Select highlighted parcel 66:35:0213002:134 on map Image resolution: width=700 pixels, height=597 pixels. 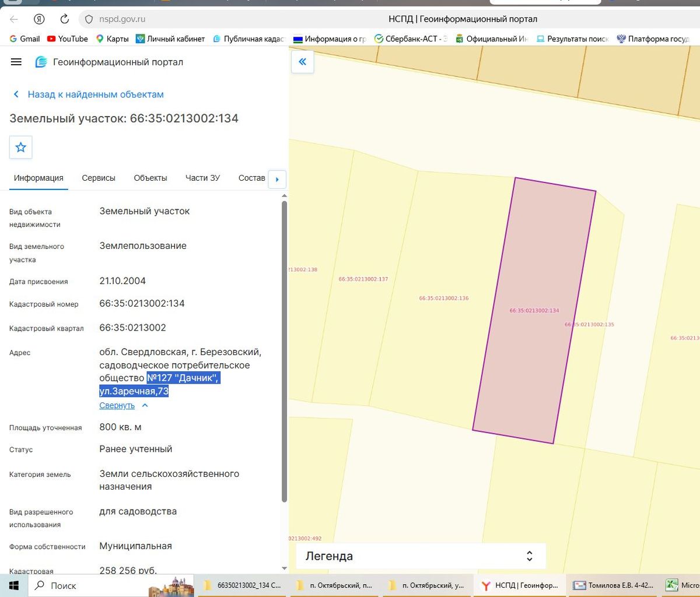click(534, 311)
